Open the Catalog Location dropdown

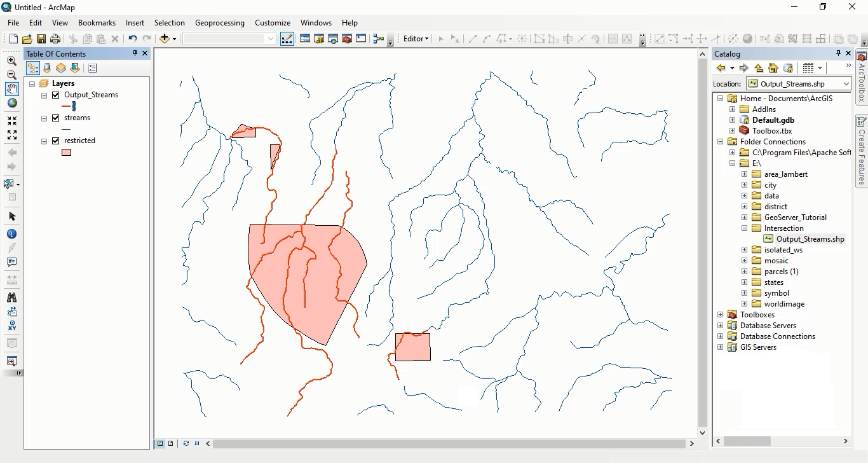point(846,84)
